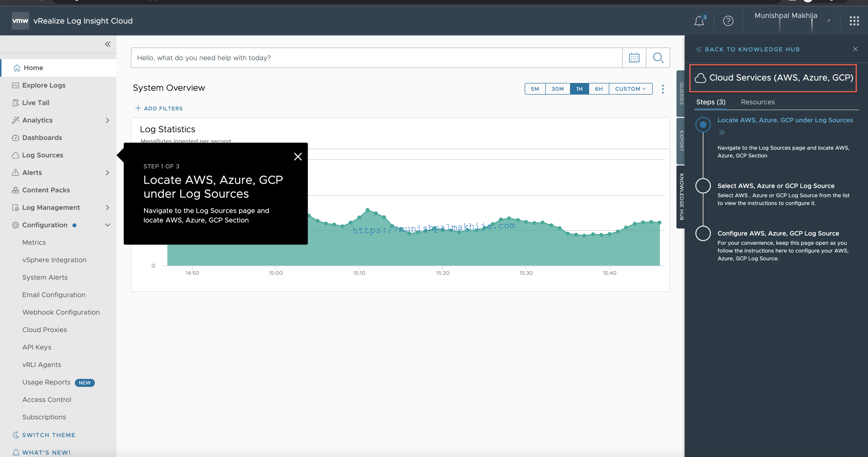Set time range to 30M

coord(557,89)
